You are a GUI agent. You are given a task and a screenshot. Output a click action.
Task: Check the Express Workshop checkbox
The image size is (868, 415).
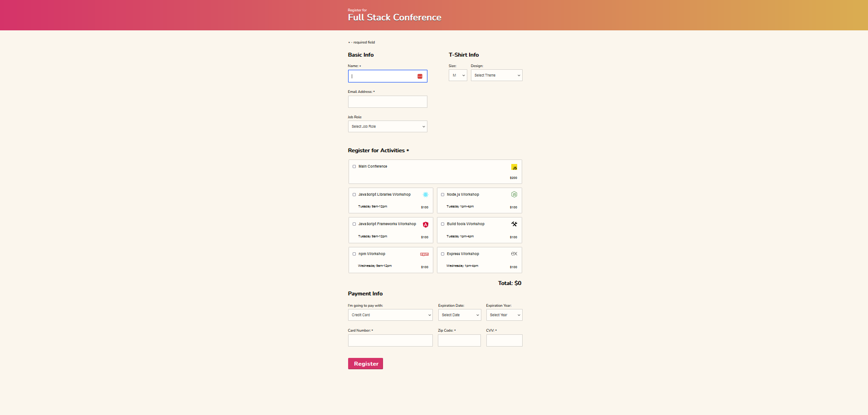[442, 254]
